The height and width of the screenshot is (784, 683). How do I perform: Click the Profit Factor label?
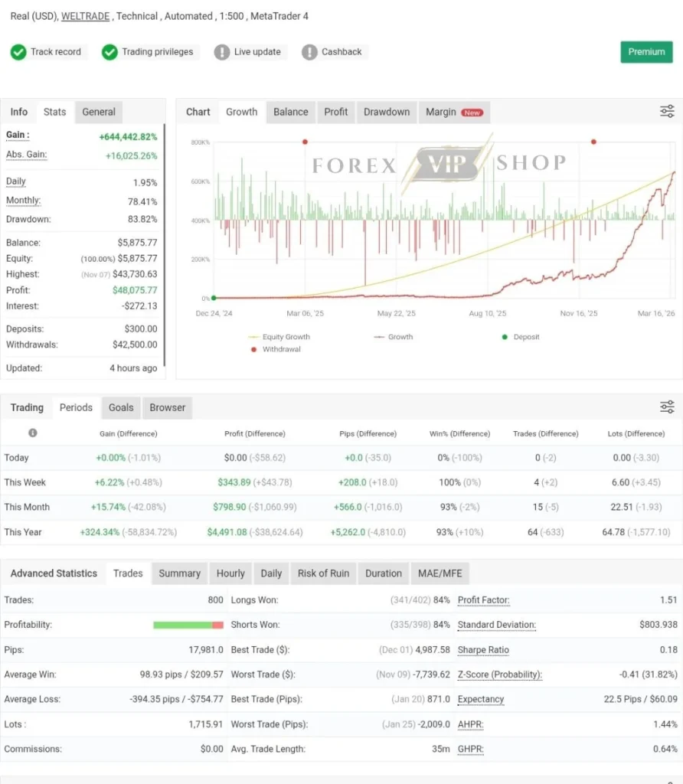(483, 600)
